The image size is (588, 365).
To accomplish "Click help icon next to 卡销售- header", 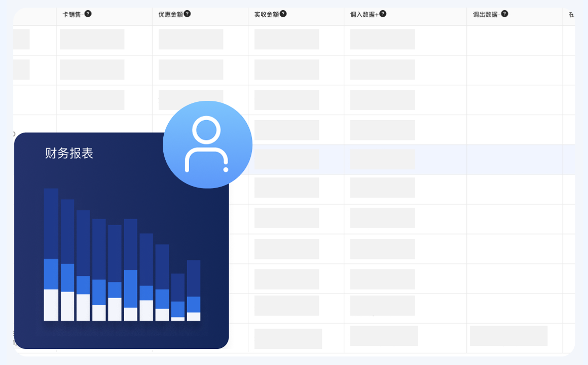I will click(88, 14).
